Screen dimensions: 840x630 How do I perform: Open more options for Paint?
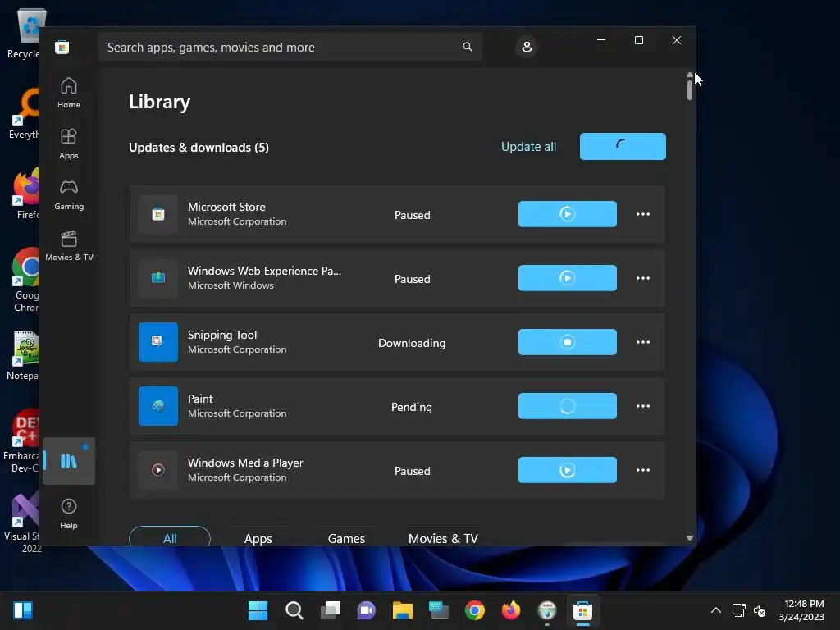(x=643, y=406)
